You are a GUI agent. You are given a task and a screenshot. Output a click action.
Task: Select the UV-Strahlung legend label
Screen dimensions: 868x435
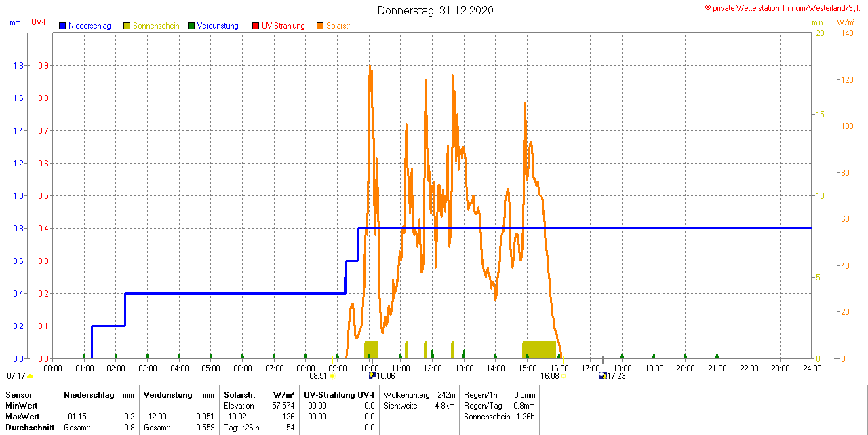pos(283,26)
